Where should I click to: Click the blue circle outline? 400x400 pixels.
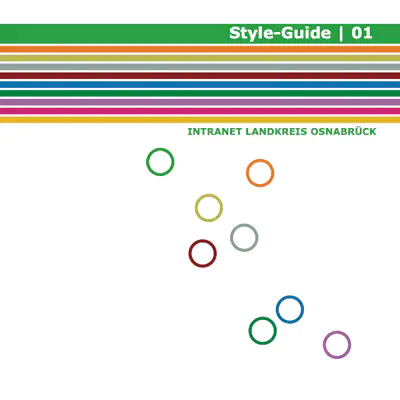coord(290,309)
